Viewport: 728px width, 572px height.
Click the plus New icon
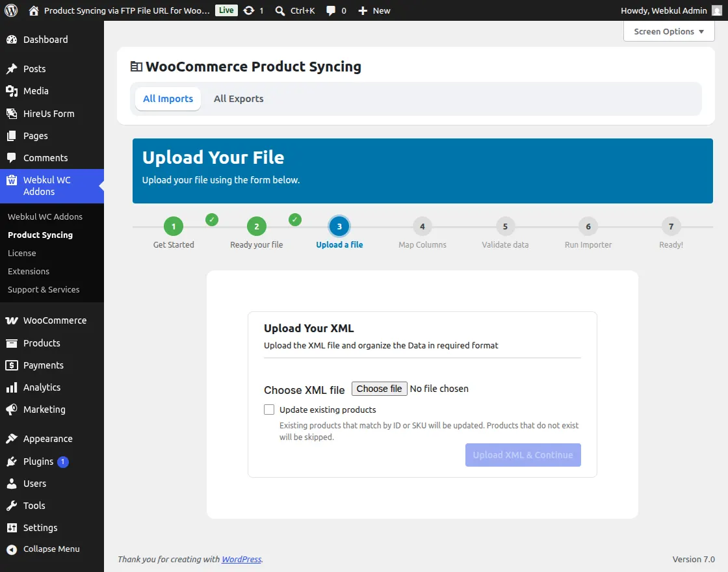point(363,10)
